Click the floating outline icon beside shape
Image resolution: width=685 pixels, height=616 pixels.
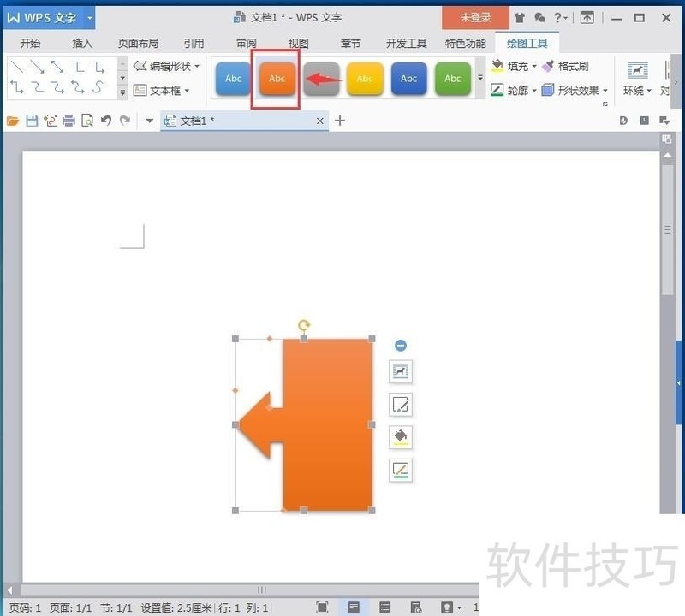tap(401, 471)
